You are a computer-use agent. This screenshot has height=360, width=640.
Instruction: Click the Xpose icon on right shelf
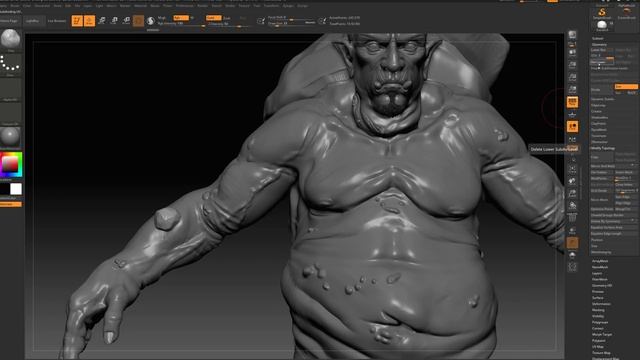pyautogui.click(x=572, y=267)
